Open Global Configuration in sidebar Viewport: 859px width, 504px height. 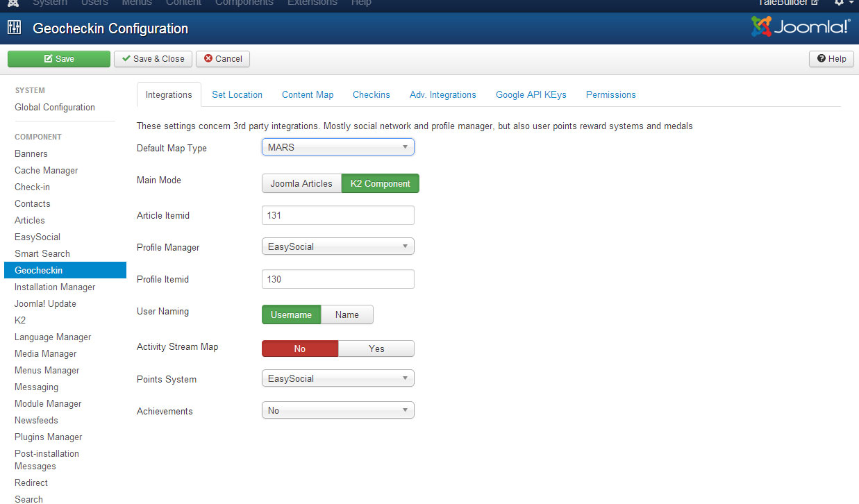click(x=55, y=108)
